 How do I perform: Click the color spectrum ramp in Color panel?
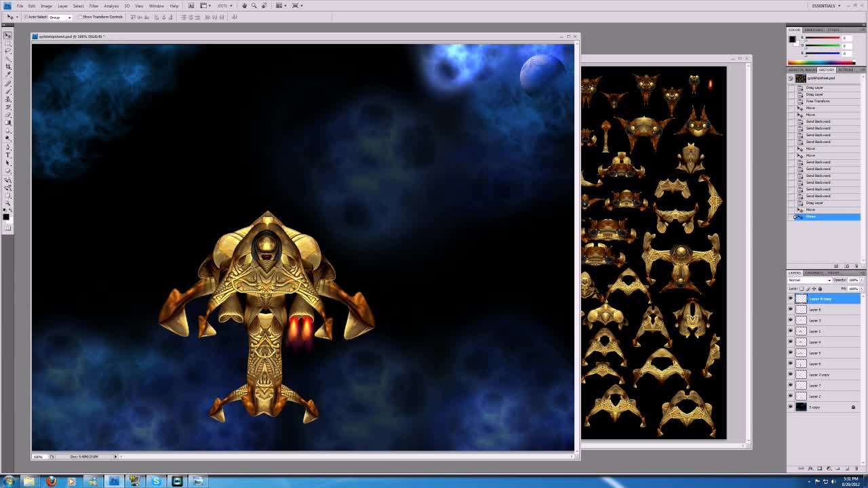(821, 62)
